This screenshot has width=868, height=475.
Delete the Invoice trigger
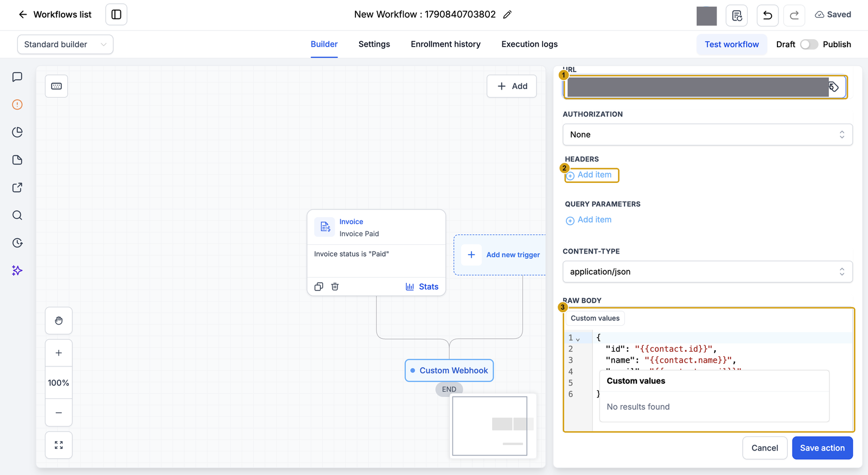tap(335, 287)
